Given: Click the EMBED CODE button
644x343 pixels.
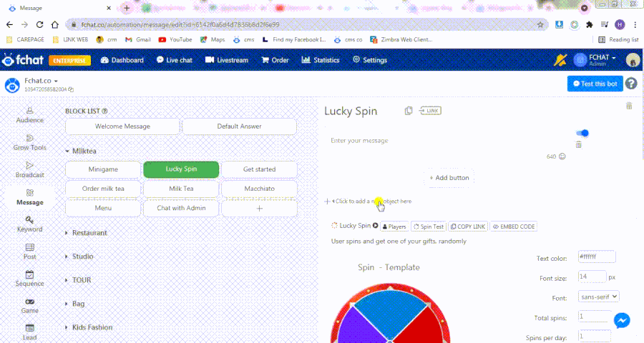Looking at the screenshot, I should (x=514, y=227).
